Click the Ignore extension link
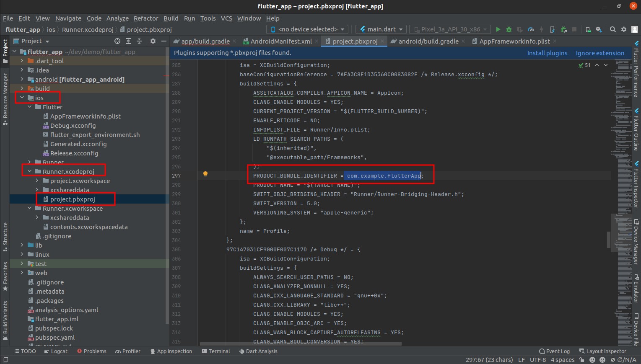 (600, 53)
